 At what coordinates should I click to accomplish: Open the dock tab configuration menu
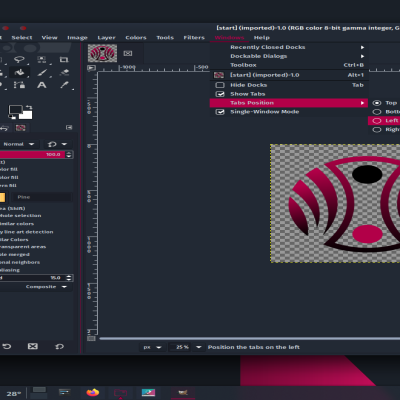click(69, 128)
